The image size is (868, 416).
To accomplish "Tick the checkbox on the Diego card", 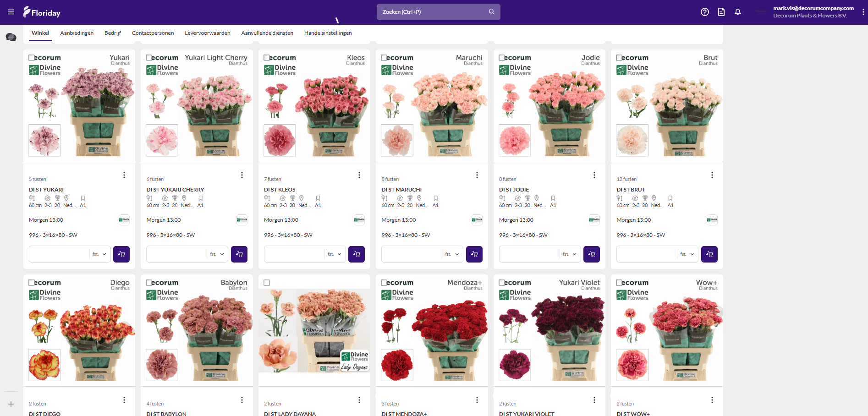I will pos(32,283).
